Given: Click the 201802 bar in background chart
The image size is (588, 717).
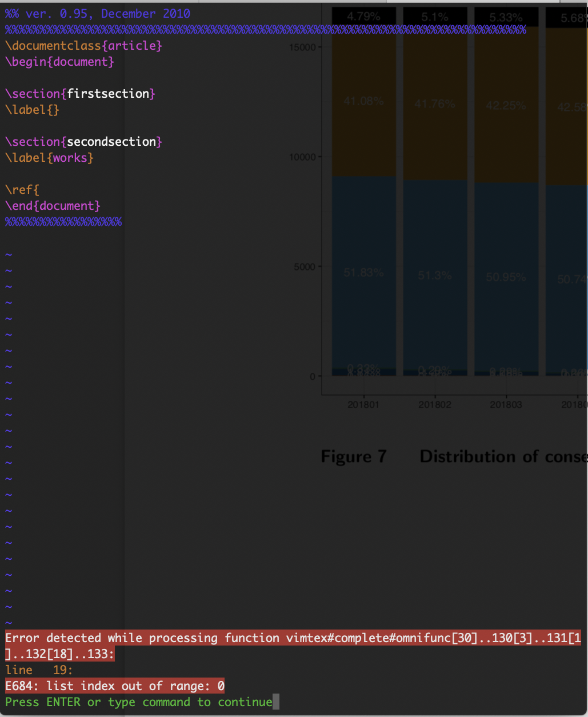Looking at the screenshot, I should [x=435, y=192].
